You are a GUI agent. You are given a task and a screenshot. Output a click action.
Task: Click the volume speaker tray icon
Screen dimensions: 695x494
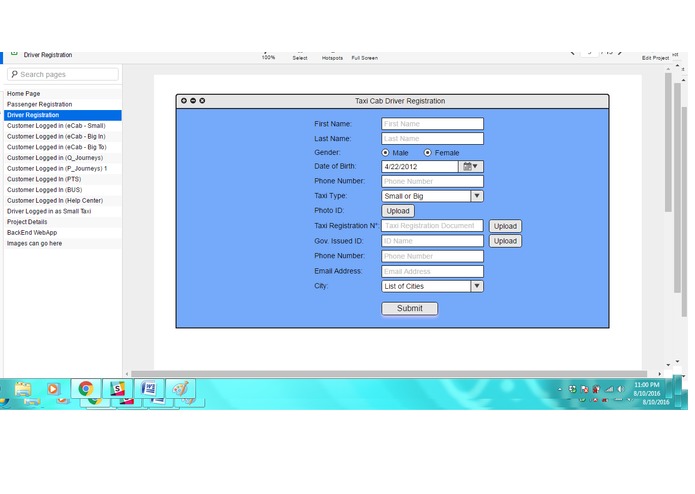tap(621, 389)
